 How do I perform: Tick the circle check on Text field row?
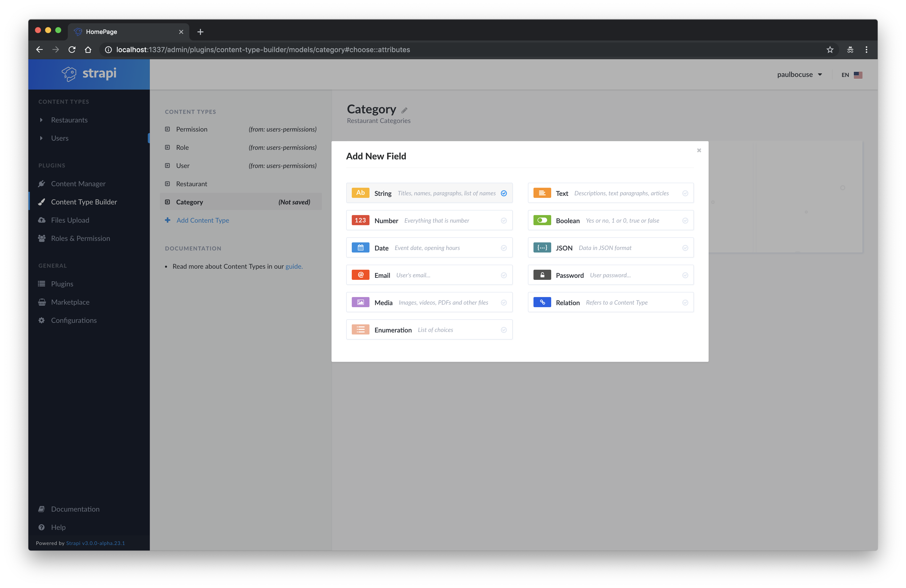(x=685, y=193)
